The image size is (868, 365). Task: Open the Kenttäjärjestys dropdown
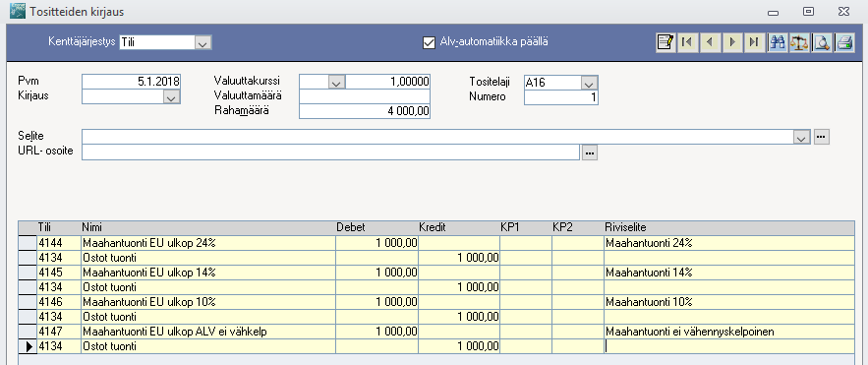(203, 42)
